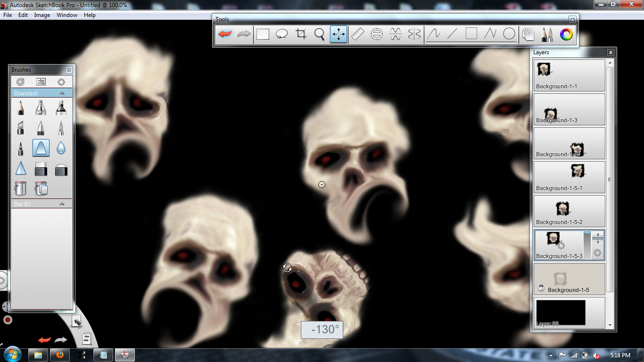
Task: Select the Background-1-3 layer
Action: pyautogui.click(x=570, y=109)
